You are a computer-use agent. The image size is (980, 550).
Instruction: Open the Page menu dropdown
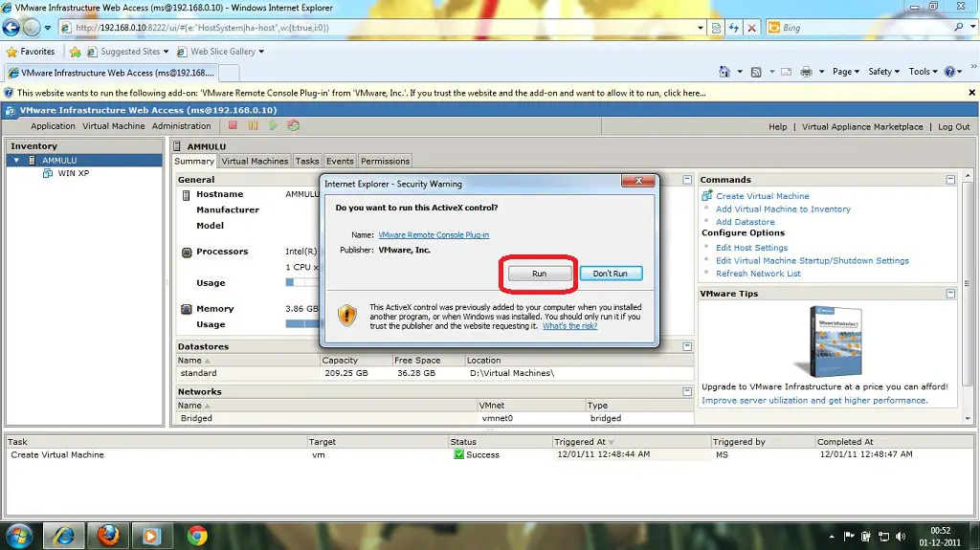(x=846, y=72)
